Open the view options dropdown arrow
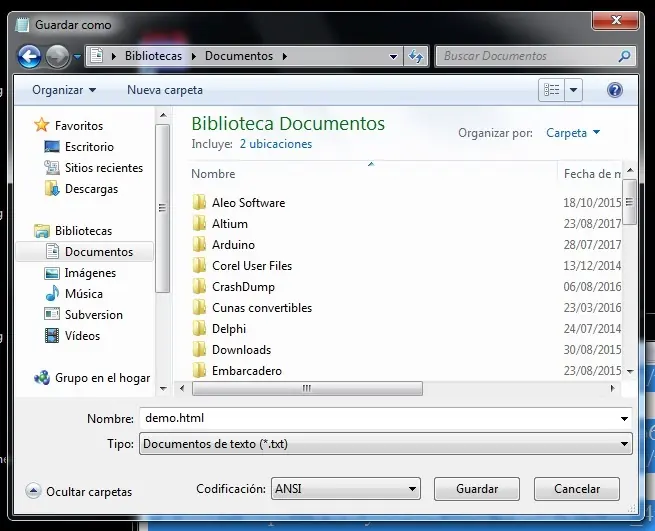Viewport: 655px width, 531px height. click(x=574, y=90)
